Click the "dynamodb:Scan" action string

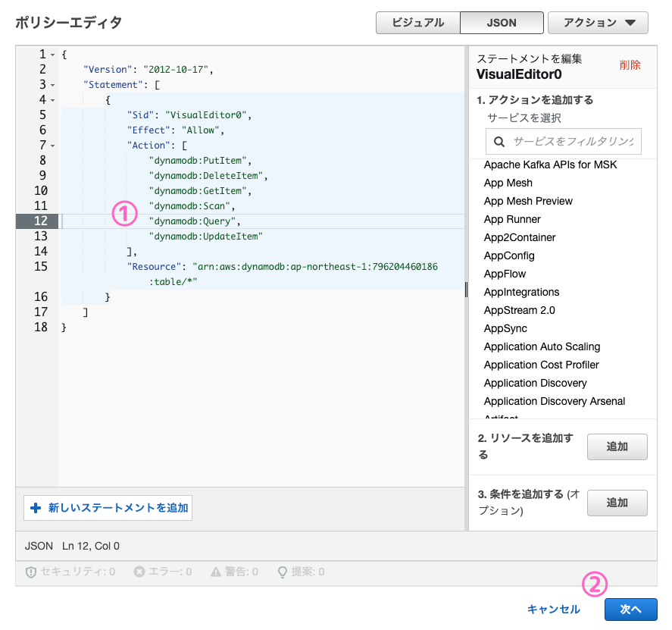pyautogui.click(x=189, y=206)
